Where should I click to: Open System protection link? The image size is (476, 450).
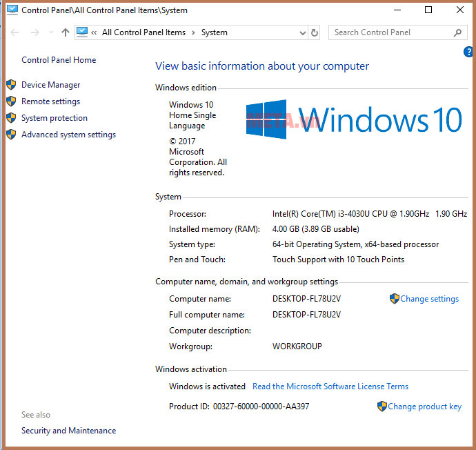[x=54, y=118]
